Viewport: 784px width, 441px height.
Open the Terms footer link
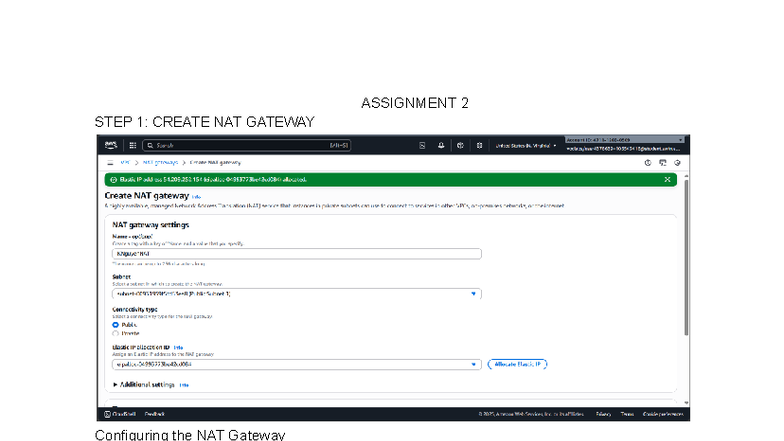click(627, 414)
